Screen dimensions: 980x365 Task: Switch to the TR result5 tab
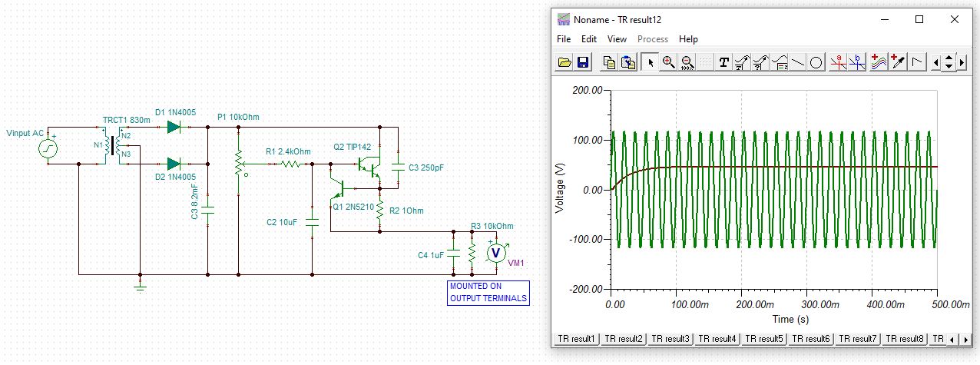click(x=763, y=339)
